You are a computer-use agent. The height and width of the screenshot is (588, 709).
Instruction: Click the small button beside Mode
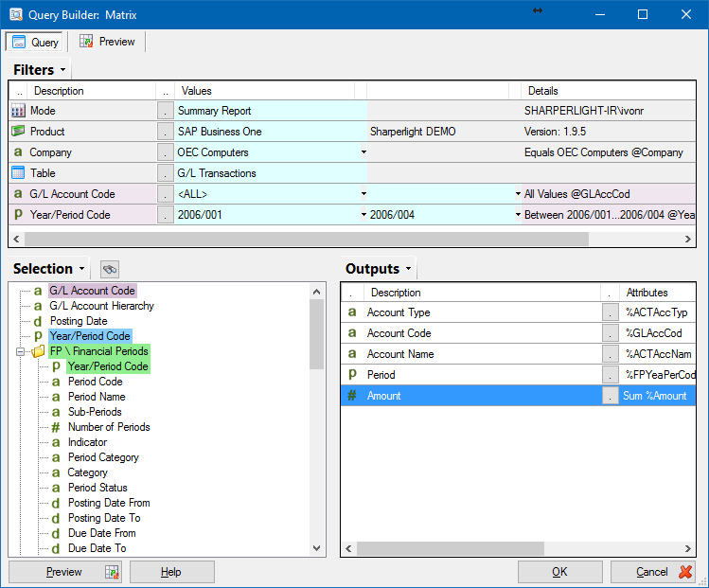click(166, 111)
